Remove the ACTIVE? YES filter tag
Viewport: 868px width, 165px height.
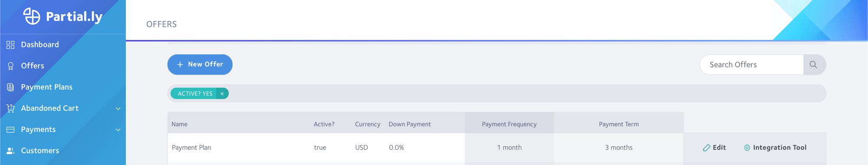[x=222, y=94]
